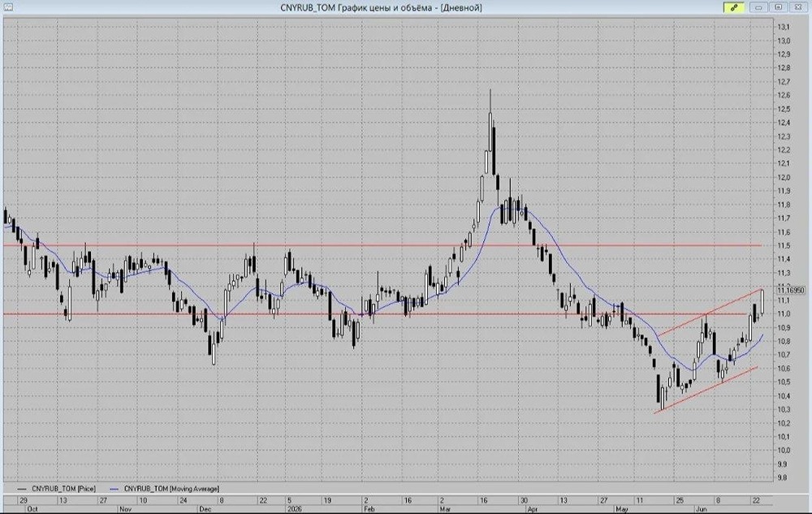812x514 pixels.
Task: Click the 12,5 price axis label
Action: pyautogui.click(x=783, y=109)
